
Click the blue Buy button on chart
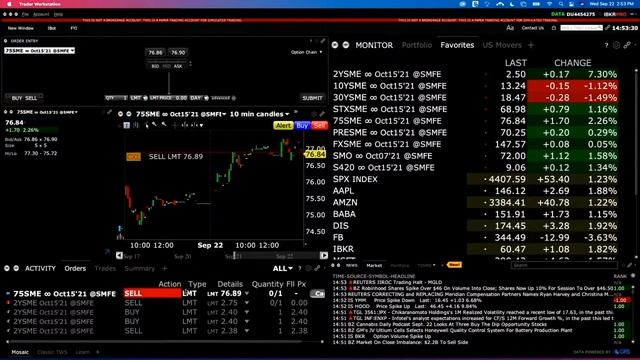click(x=302, y=125)
